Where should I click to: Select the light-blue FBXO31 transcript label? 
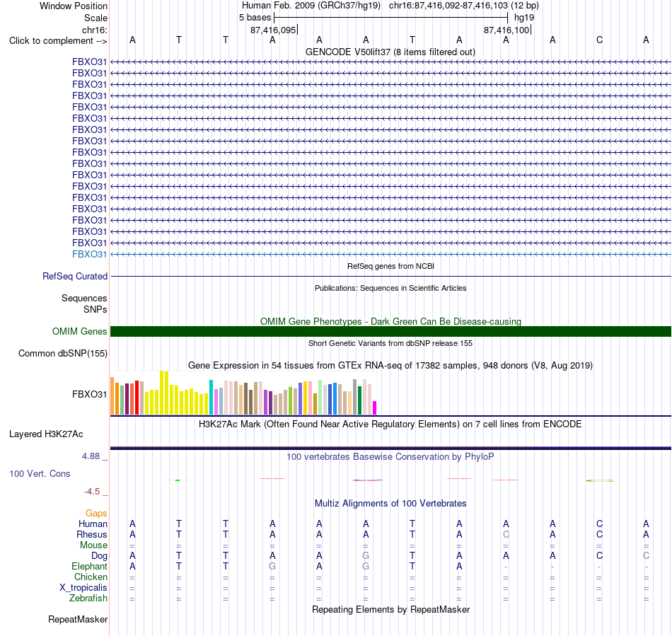click(89, 254)
